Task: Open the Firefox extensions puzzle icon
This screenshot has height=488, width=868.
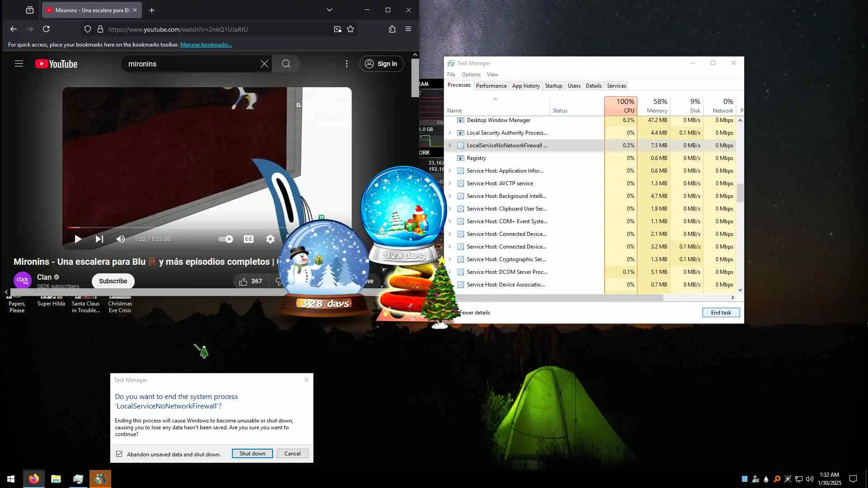Action: [392, 29]
